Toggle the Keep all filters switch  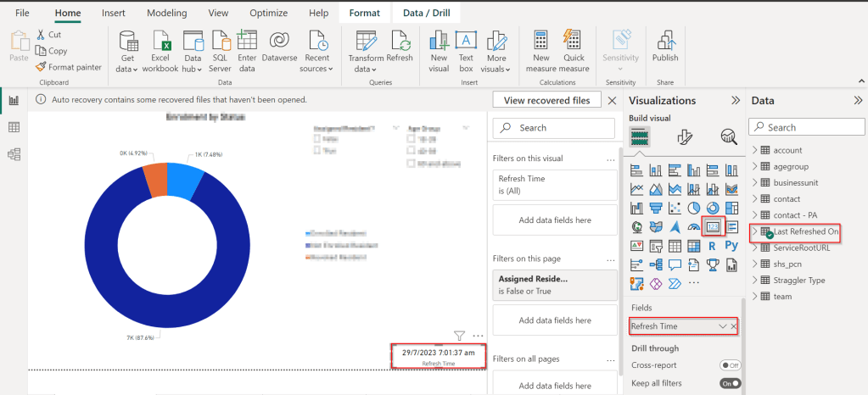tap(730, 383)
